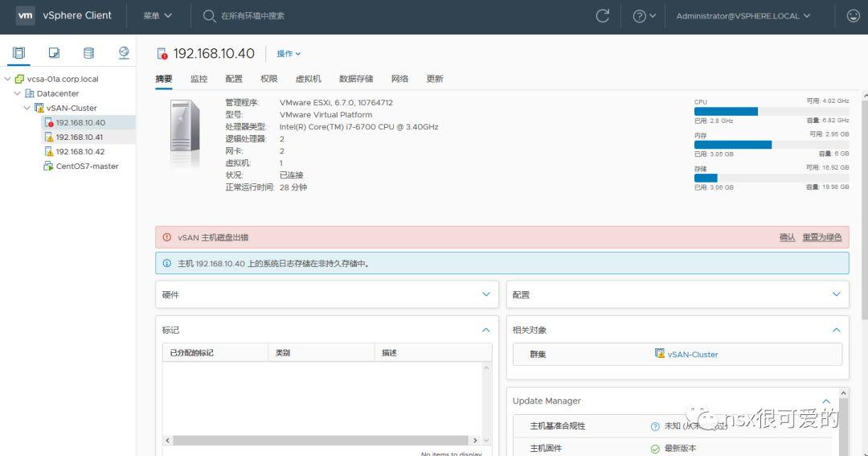Switch to the 网络 networks tab
The image size is (868, 456).
[399, 79]
